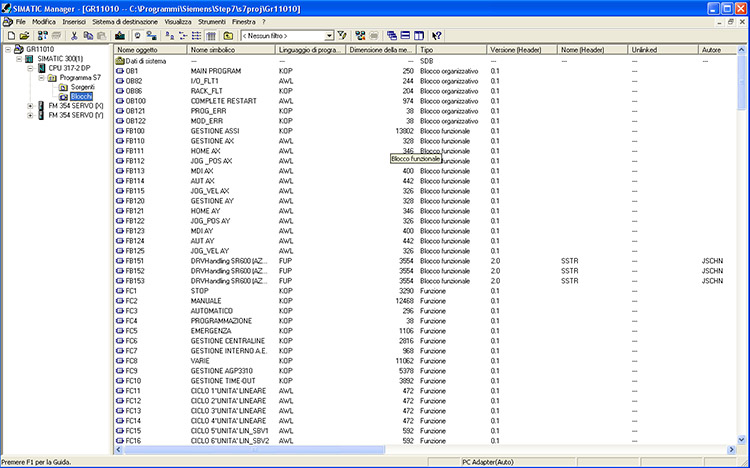Image resolution: width=750 pixels, height=468 pixels.
Task: Click the CPU 317-2 DP module icon
Action: click(42, 68)
